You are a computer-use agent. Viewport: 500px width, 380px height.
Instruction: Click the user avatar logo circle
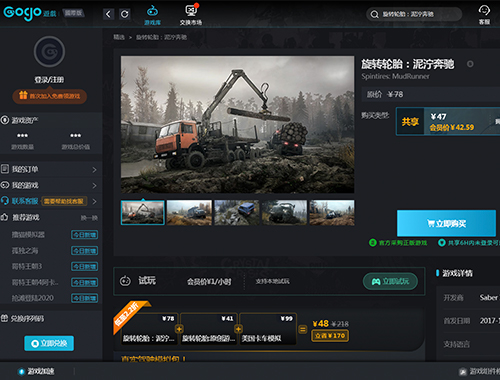pos(49,52)
